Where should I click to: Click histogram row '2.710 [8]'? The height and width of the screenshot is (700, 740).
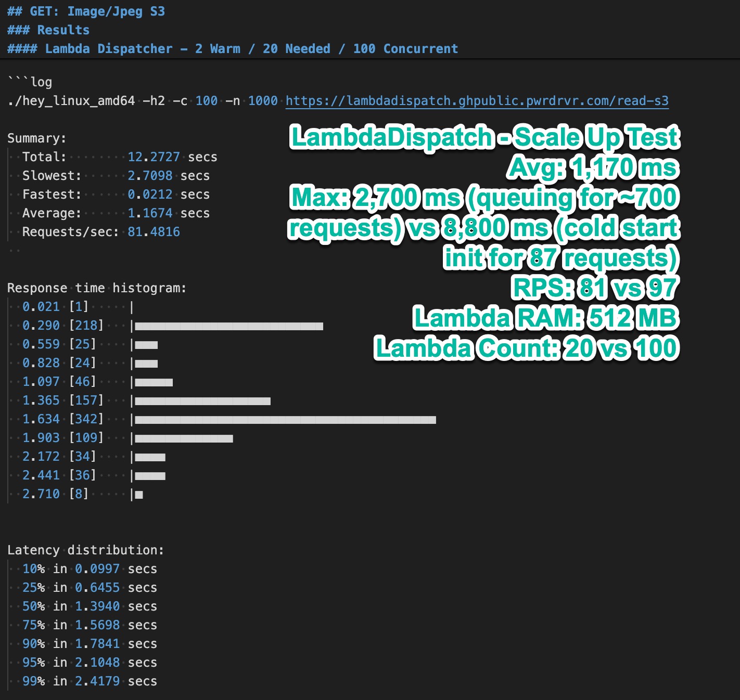click(x=82, y=494)
